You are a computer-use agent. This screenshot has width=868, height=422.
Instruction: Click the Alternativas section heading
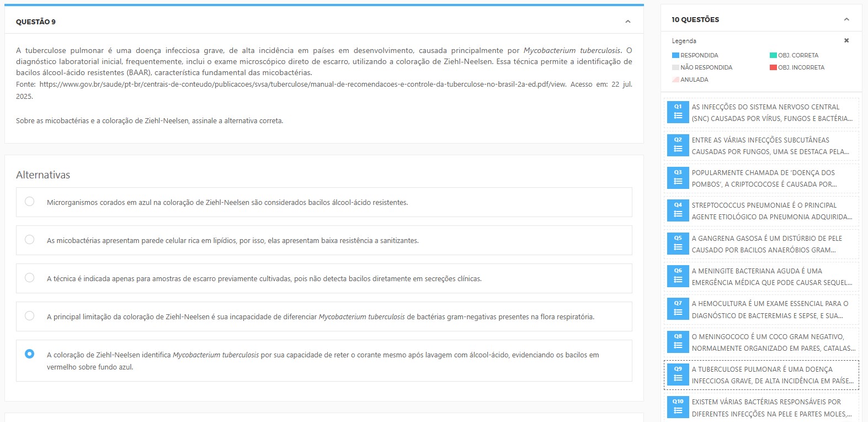[x=43, y=175]
